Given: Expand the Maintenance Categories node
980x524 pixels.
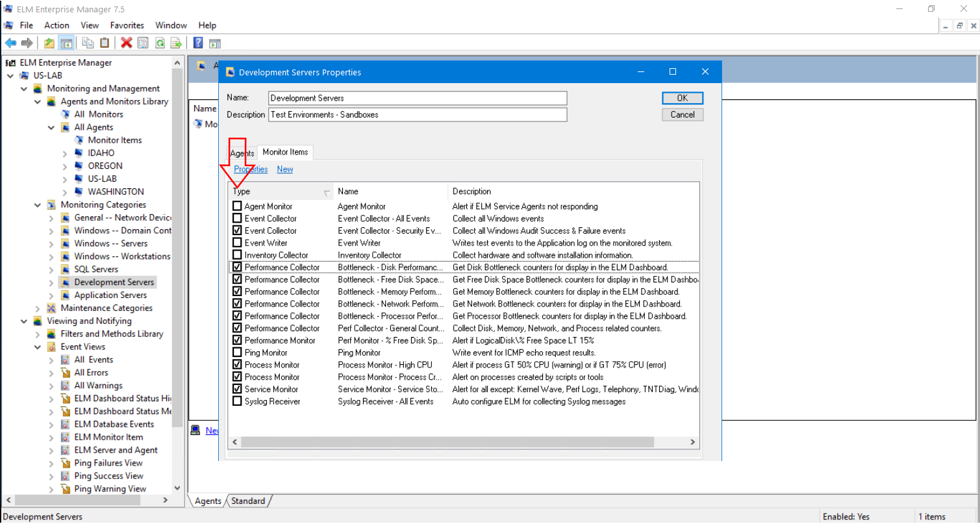Looking at the screenshot, I should click(x=37, y=308).
